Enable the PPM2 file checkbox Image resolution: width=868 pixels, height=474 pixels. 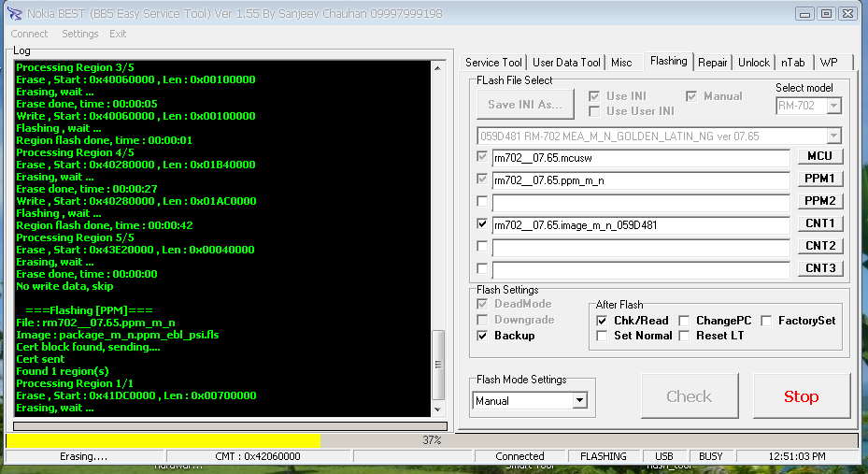482,201
